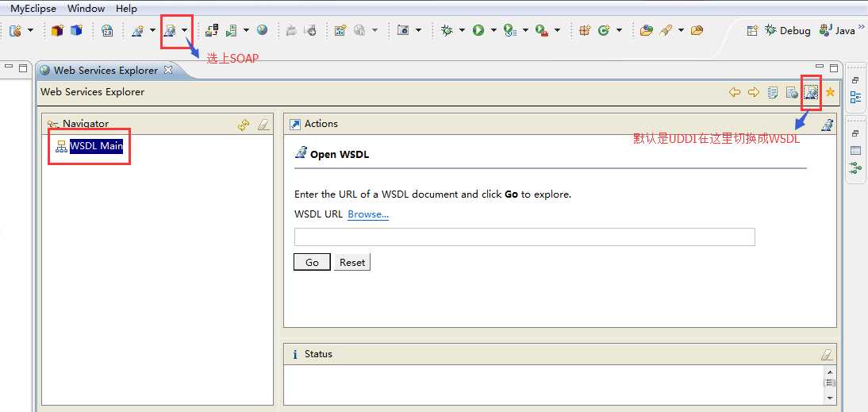868x412 pixels.
Task: Go forward with the right arrow icon
Action: point(754,92)
